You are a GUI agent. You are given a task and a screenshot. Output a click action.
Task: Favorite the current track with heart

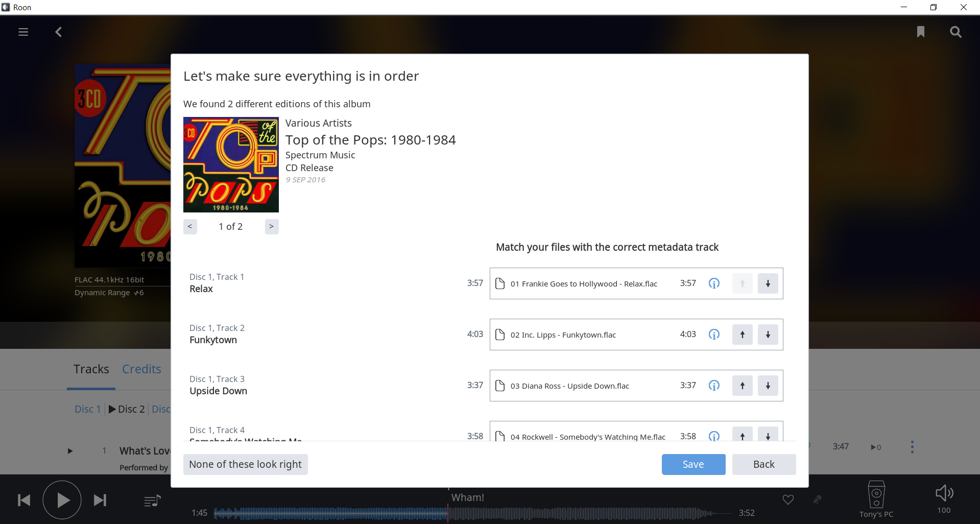(788, 499)
